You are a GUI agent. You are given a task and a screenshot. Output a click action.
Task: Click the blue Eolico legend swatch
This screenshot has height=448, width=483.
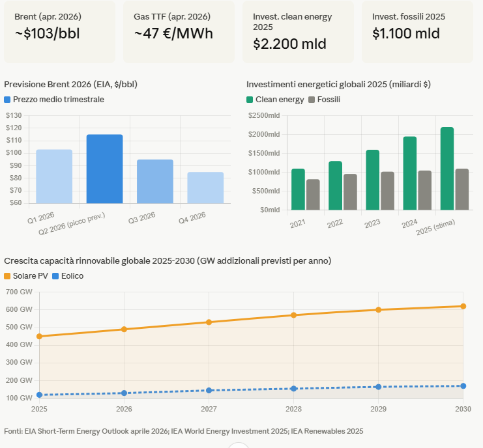click(55, 275)
